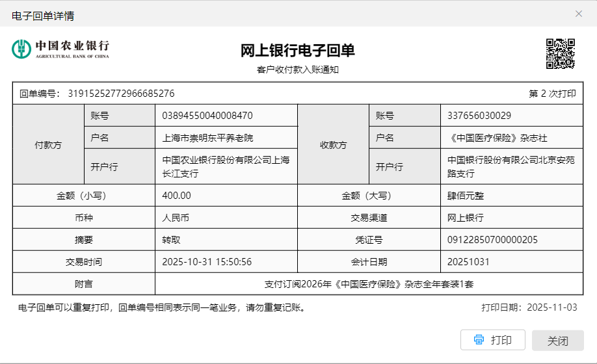This screenshot has width=597, height=364.
Task: Click the 附言 remark text about the magazine subscription
Action: pyautogui.click(x=368, y=284)
